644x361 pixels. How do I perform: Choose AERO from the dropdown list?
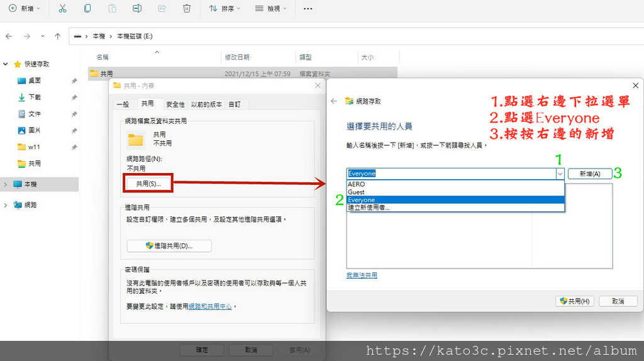point(455,184)
